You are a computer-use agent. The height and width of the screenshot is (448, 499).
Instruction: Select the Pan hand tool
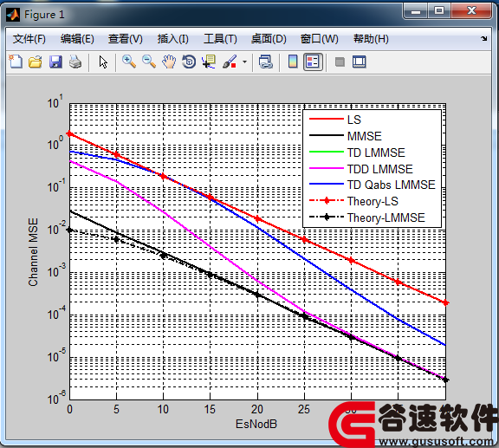pyautogui.click(x=169, y=62)
